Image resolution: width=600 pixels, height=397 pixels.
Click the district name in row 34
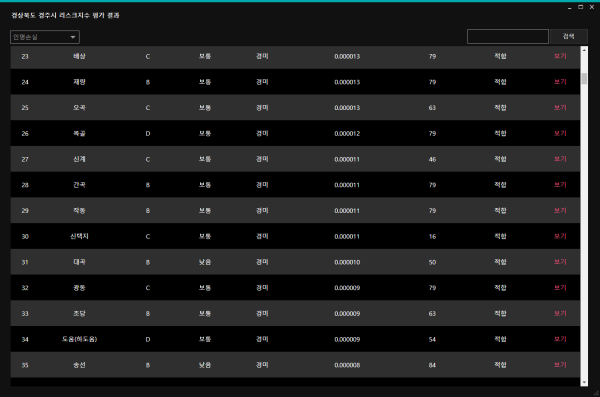click(80, 339)
